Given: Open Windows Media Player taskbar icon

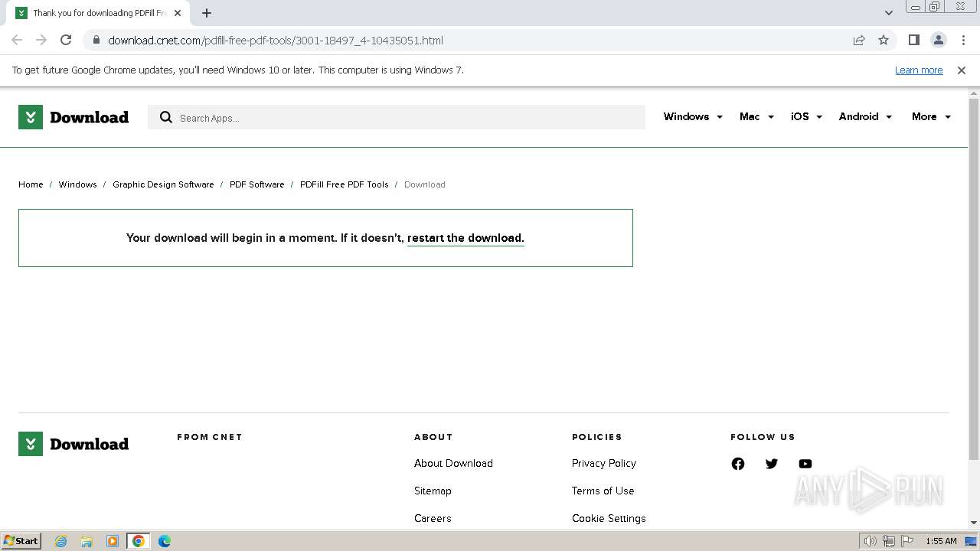Looking at the screenshot, I should pos(113,541).
